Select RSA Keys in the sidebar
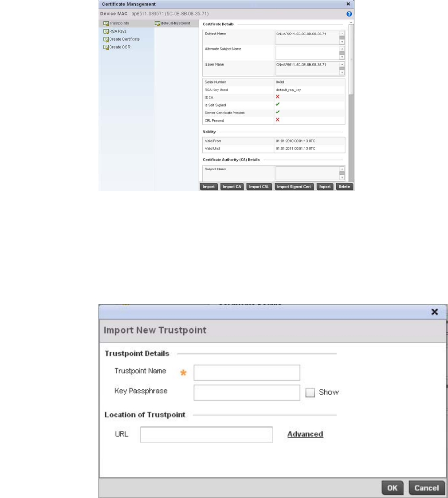 tap(118, 31)
